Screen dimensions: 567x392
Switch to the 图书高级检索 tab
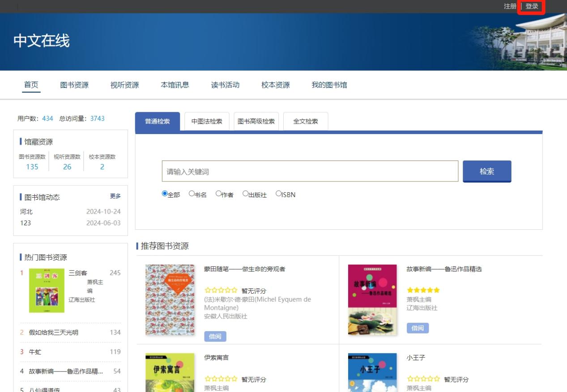[x=256, y=121]
